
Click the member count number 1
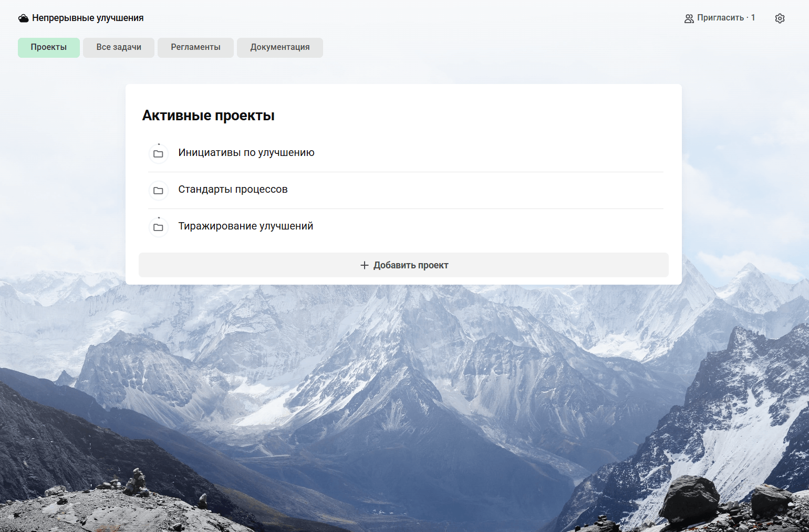point(753,18)
